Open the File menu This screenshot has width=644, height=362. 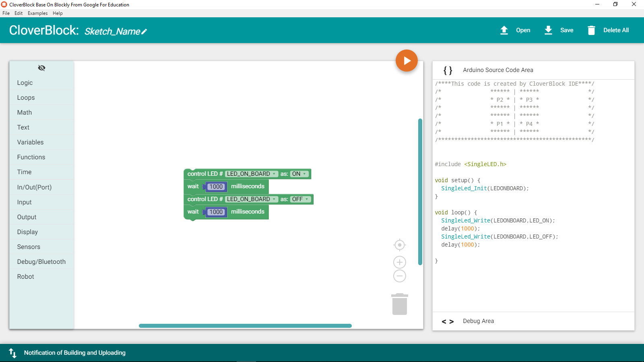[x=6, y=13]
